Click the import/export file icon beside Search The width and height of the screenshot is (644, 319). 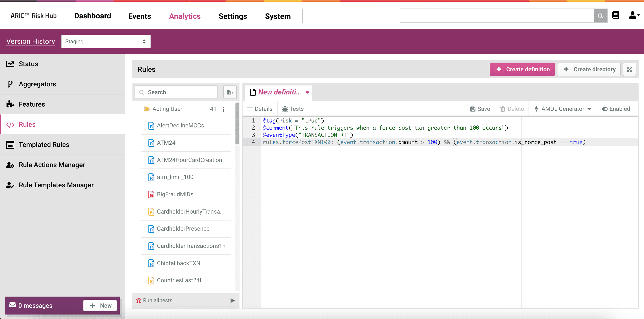(230, 92)
